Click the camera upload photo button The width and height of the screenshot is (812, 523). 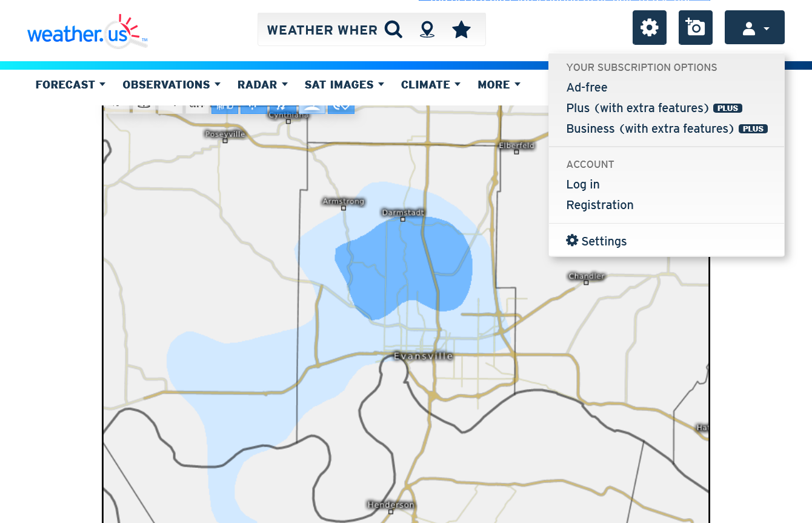696,27
